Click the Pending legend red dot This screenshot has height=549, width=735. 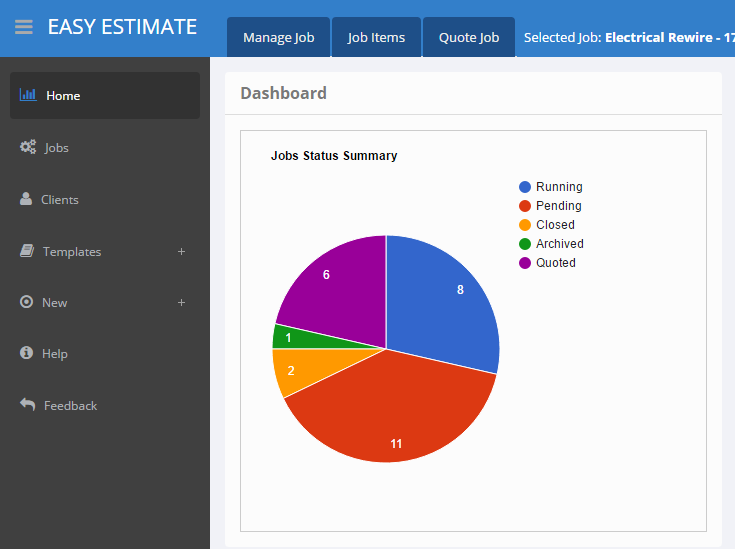[x=525, y=206]
